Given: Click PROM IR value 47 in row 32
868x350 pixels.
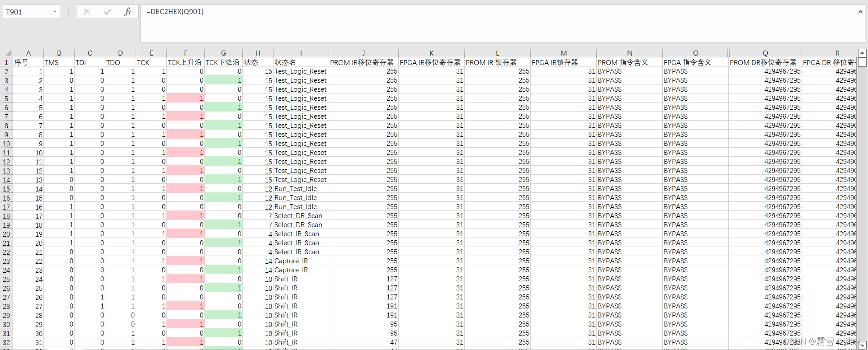Looking at the screenshot, I should click(363, 342).
